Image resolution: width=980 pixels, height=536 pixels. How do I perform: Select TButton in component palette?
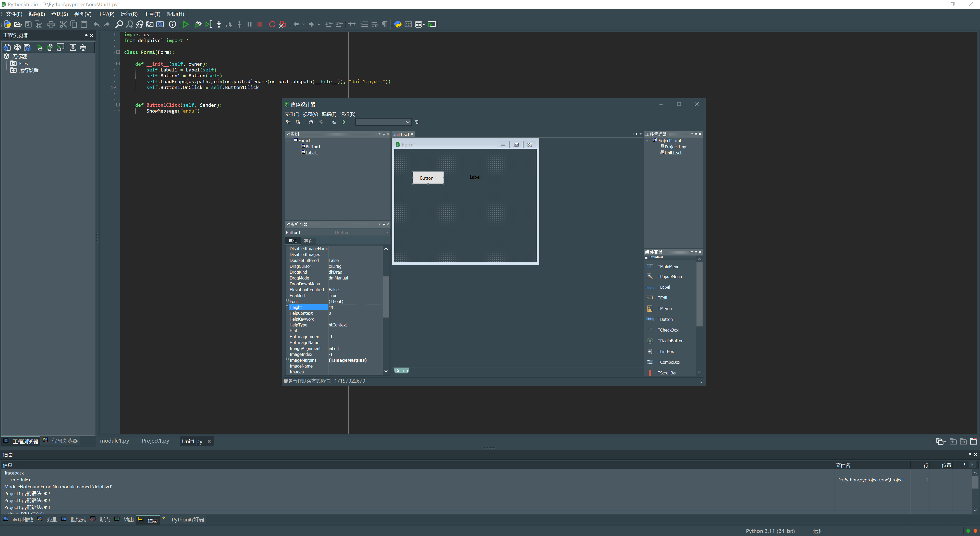pyautogui.click(x=665, y=319)
